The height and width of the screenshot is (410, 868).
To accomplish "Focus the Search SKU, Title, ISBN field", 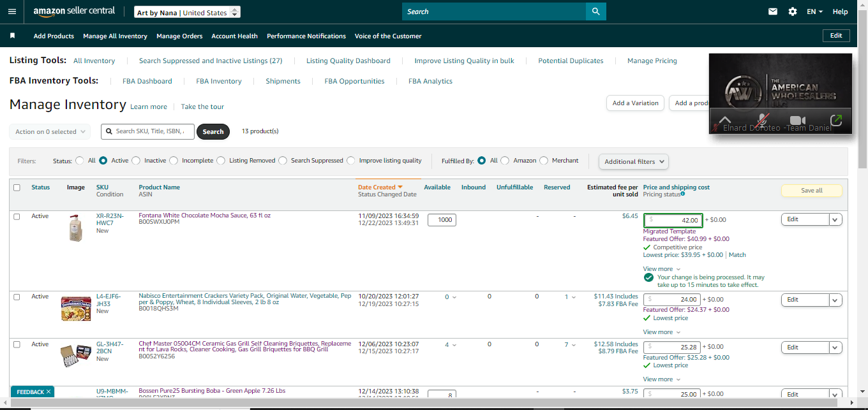I will pos(147,131).
